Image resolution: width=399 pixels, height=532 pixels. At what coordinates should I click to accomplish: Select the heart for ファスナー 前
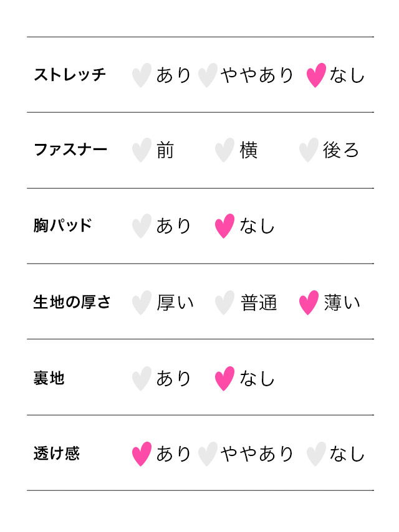pyautogui.click(x=142, y=150)
